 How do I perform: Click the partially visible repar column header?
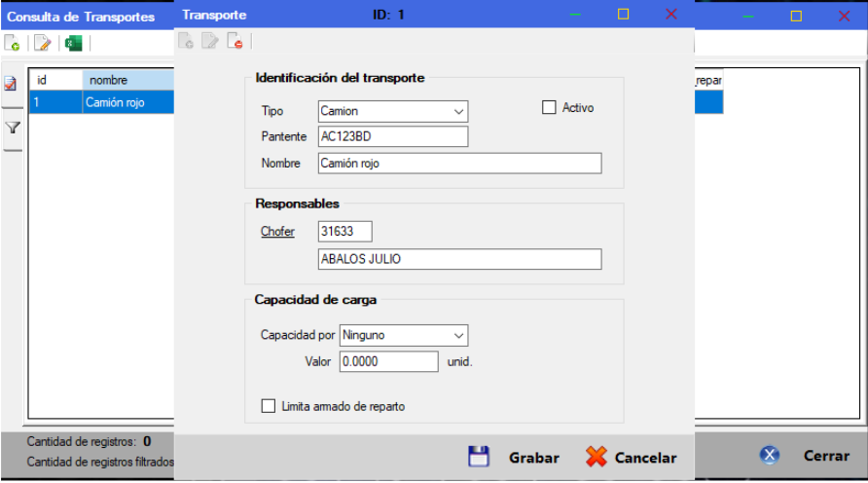click(708, 80)
